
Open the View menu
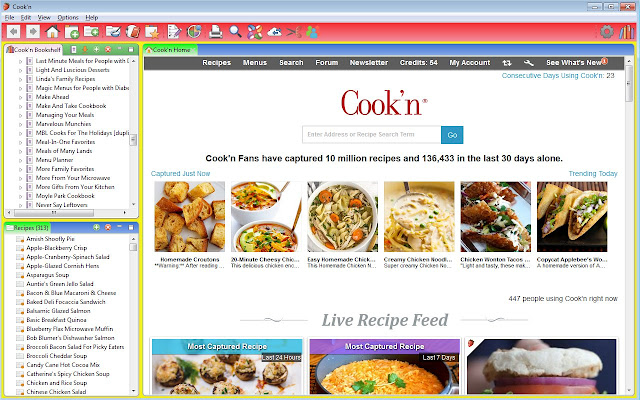44,18
